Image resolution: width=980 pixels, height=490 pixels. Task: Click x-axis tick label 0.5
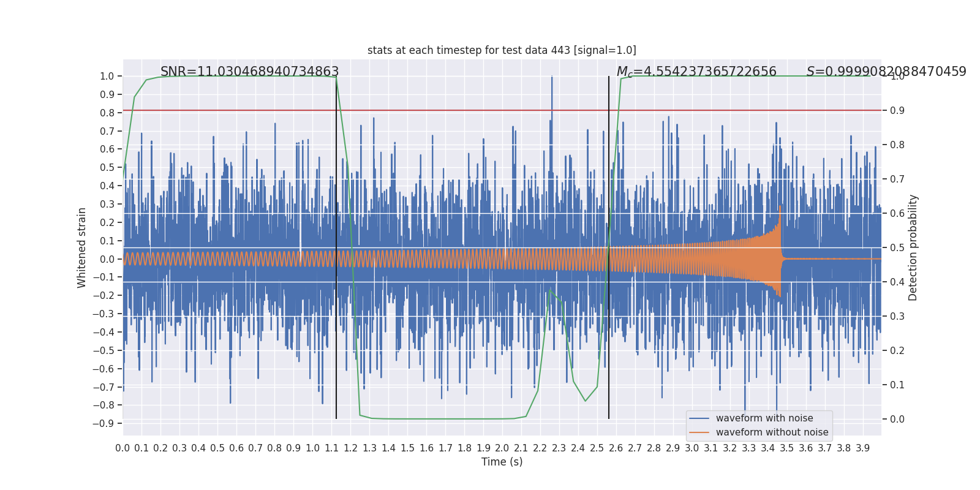coord(217,448)
